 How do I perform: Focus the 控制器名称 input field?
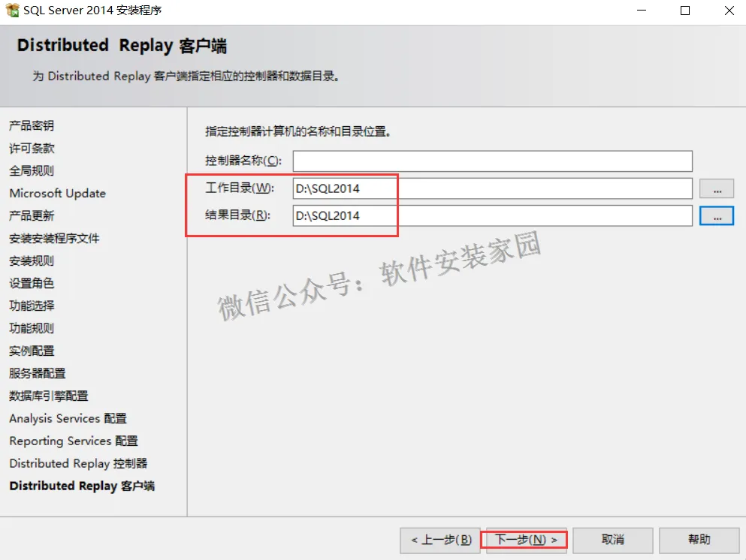pos(492,161)
